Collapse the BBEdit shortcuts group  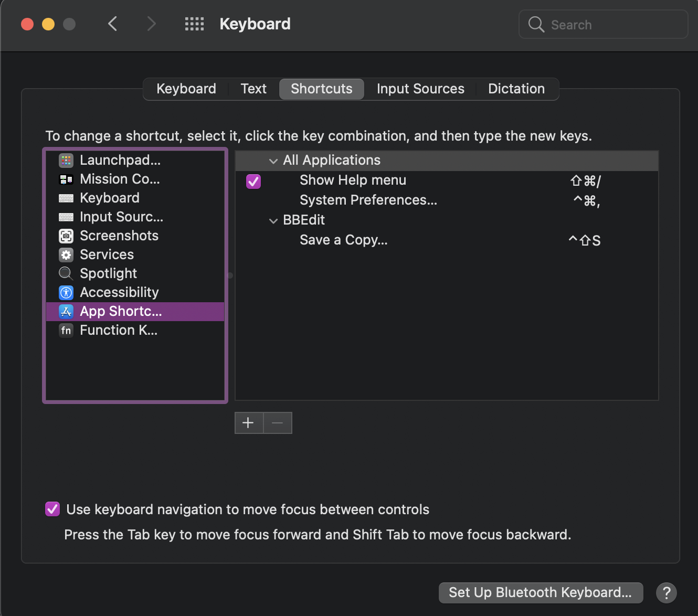click(273, 221)
